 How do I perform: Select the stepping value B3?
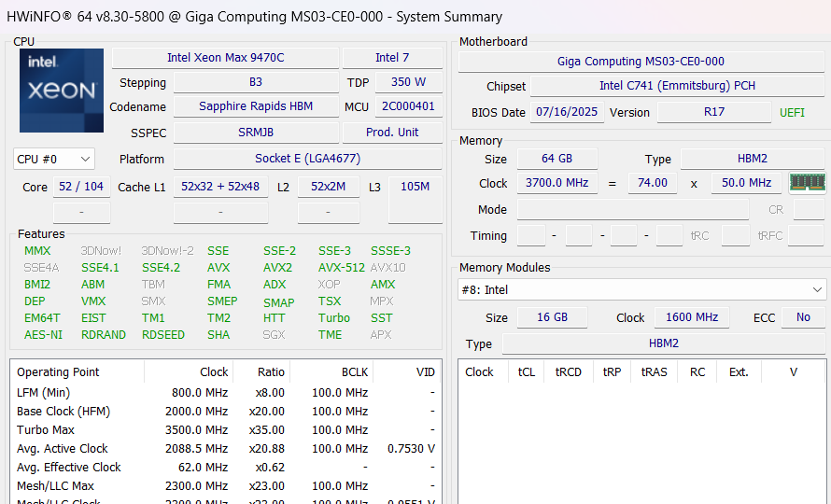click(x=256, y=82)
